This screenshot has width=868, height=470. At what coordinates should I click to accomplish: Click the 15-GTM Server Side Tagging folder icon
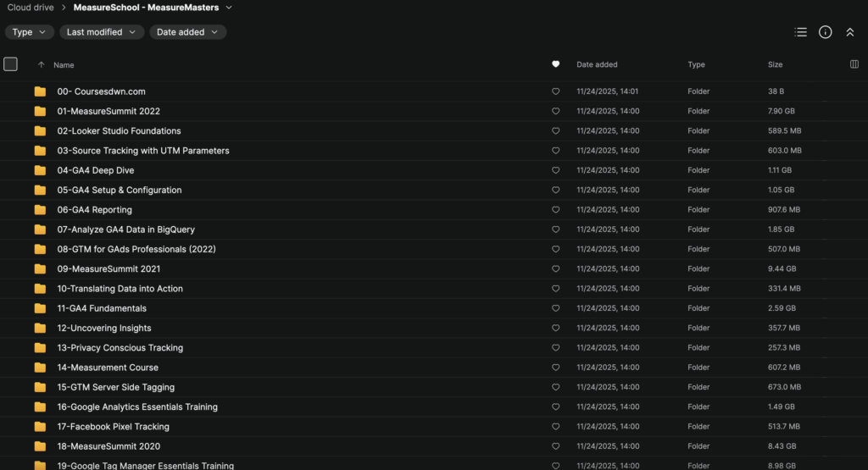pos(40,387)
